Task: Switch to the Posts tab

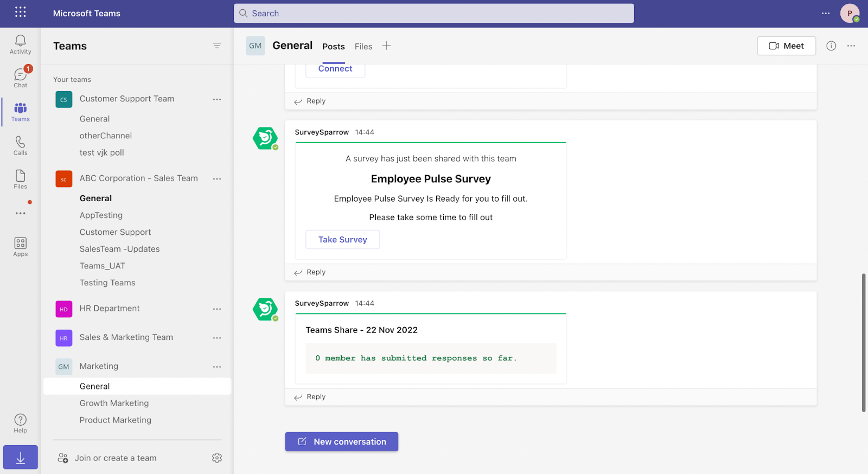Action: tap(334, 47)
